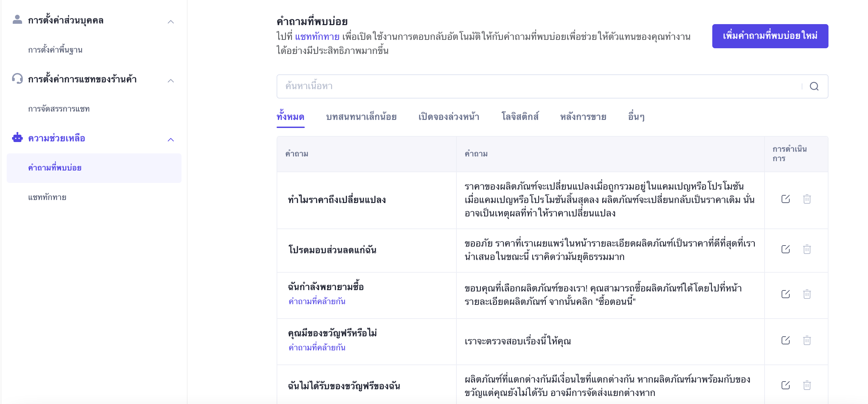Focus the ค้นหาเนื้อหา search field

pos(539,87)
